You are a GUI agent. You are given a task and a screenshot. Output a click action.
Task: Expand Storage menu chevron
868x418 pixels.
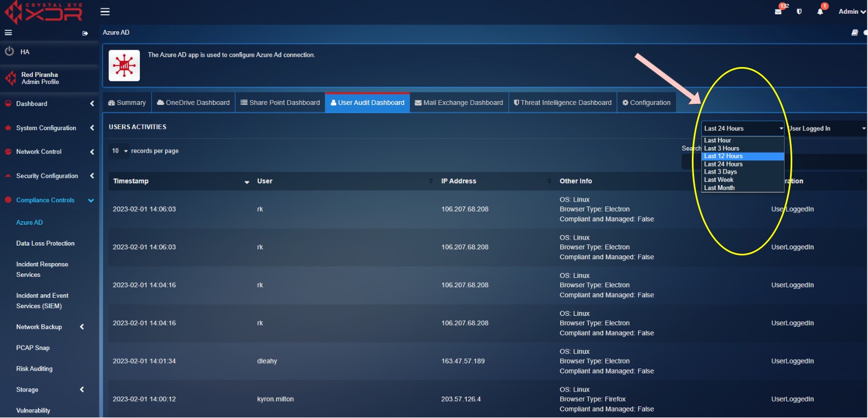coord(82,389)
